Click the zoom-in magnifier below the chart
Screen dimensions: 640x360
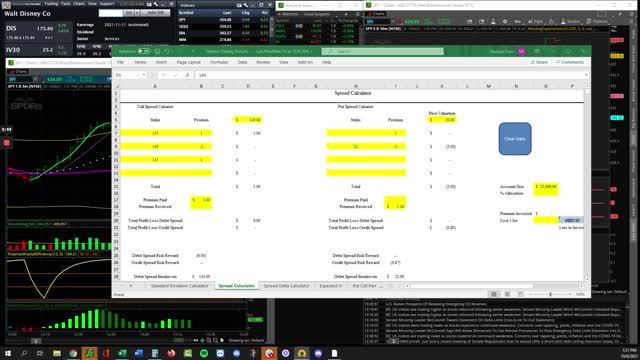pyautogui.click(x=209, y=340)
